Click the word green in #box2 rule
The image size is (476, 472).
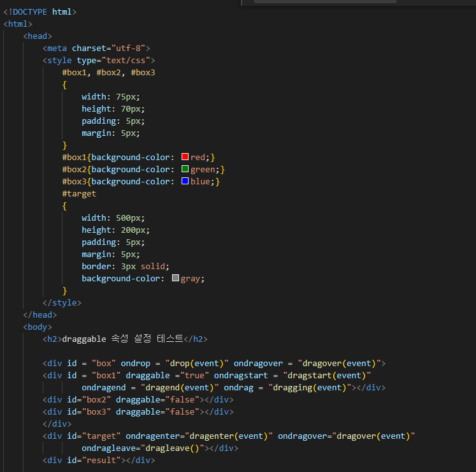pos(203,169)
